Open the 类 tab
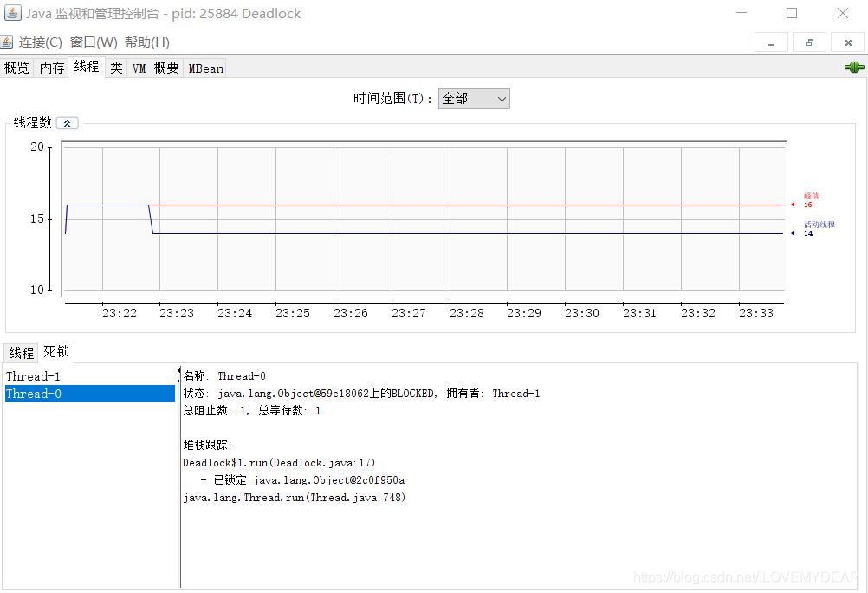The width and height of the screenshot is (868, 593). pyautogui.click(x=116, y=67)
